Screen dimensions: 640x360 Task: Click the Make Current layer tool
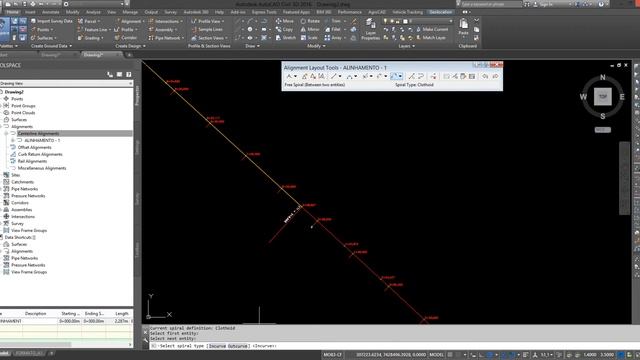click(x=432, y=29)
